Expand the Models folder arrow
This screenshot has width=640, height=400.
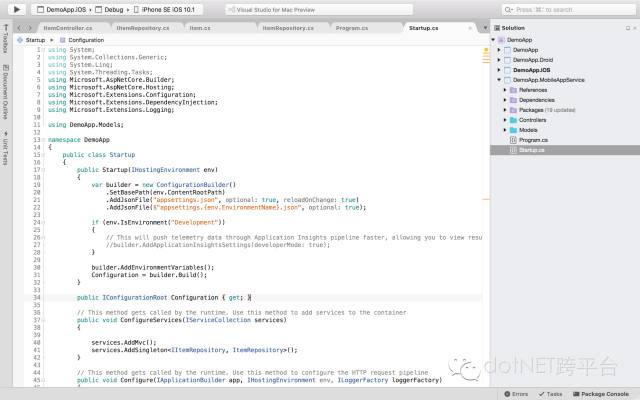(x=505, y=130)
